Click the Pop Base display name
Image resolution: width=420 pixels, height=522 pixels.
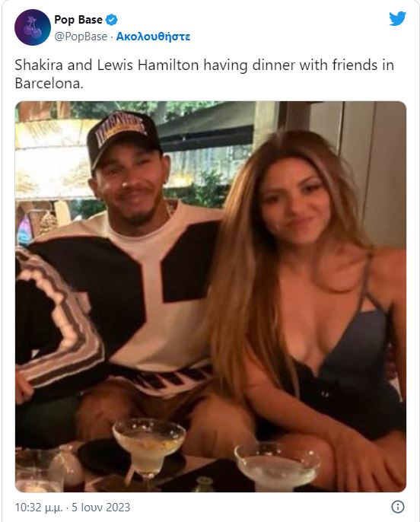[x=78, y=20]
